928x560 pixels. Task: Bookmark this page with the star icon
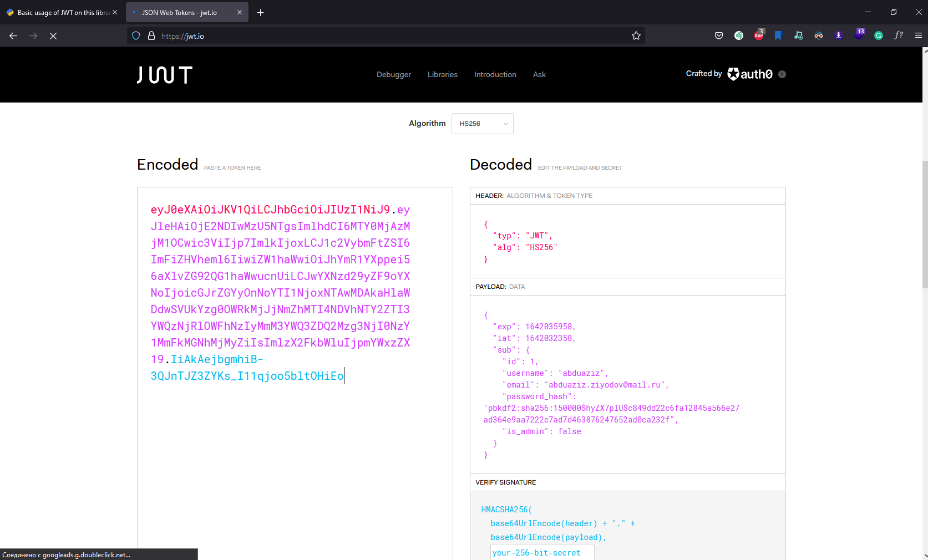point(636,35)
